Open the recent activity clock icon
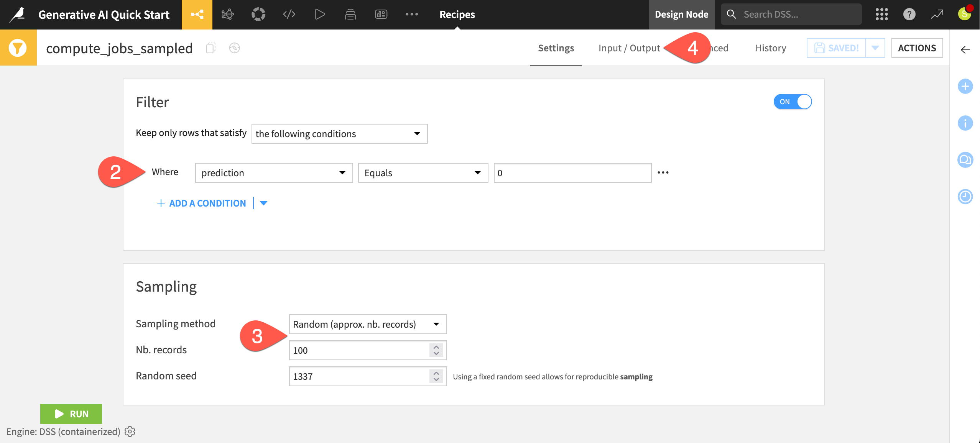980x443 pixels. [965, 197]
